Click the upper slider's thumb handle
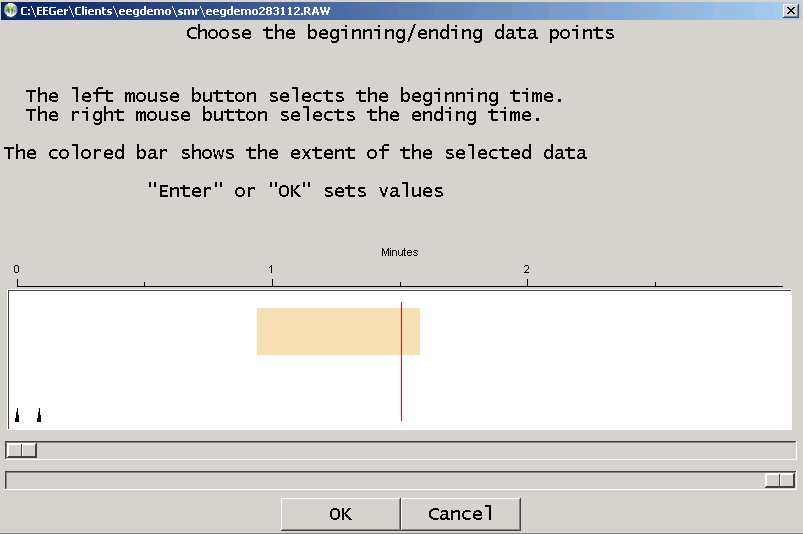The height and width of the screenshot is (534, 803). pos(21,450)
